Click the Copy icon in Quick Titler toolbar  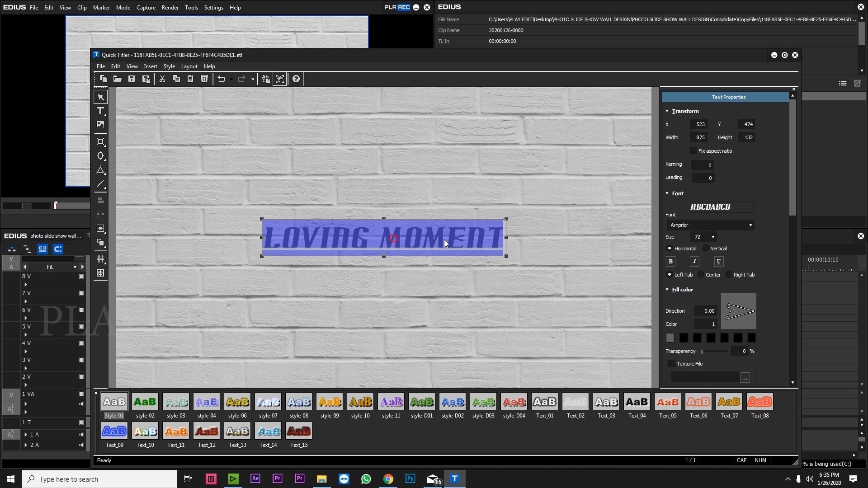[x=176, y=79]
